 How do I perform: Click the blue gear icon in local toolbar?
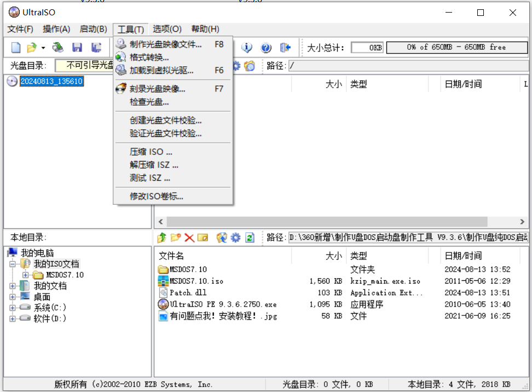[235, 238]
